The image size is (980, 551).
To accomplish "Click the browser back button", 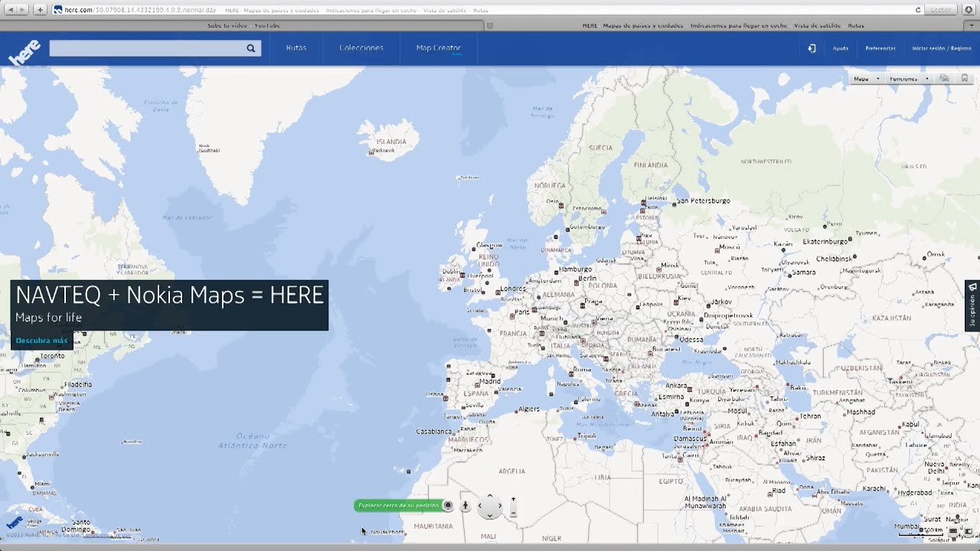I will click(x=10, y=9).
